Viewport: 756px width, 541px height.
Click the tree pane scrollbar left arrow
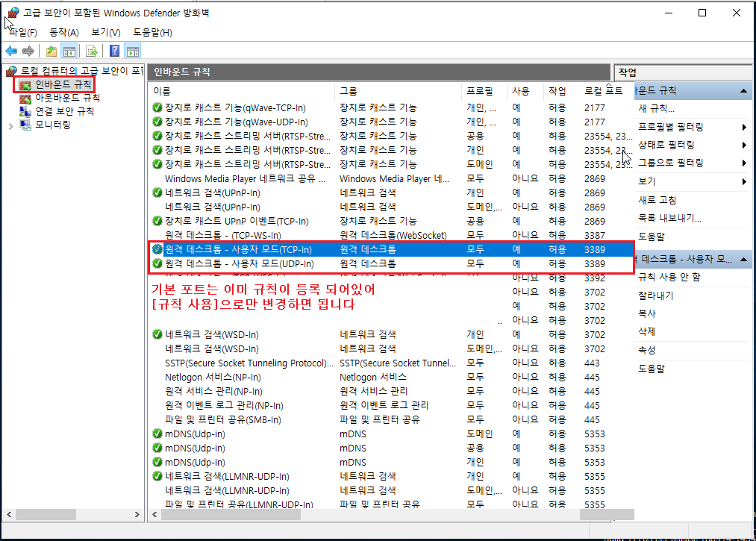click(9, 514)
